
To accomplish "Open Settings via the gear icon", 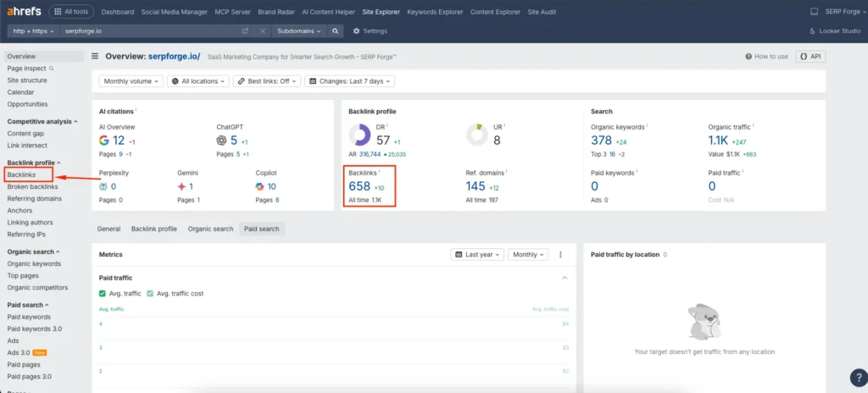I will [x=357, y=30].
